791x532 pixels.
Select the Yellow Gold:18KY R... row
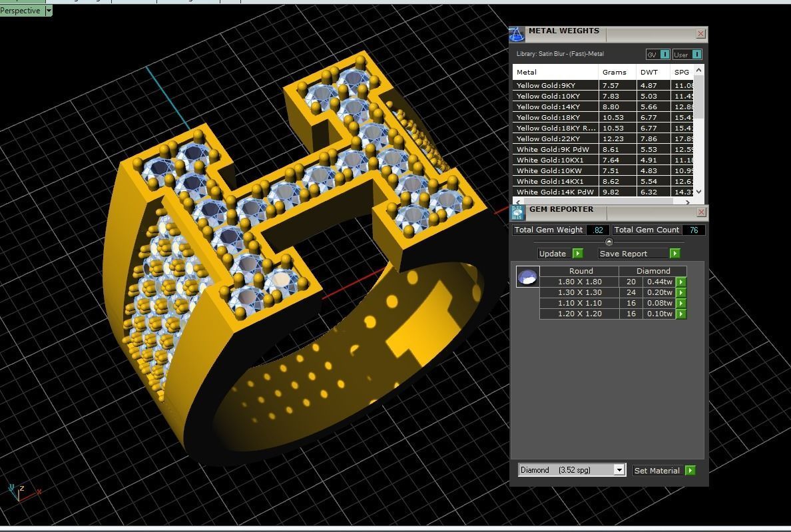click(603, 128)
